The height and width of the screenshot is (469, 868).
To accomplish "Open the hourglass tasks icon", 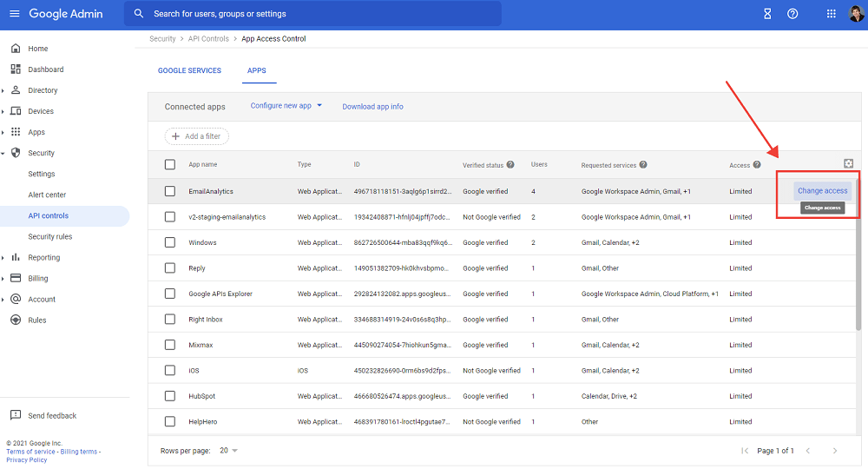I will 767,14.
